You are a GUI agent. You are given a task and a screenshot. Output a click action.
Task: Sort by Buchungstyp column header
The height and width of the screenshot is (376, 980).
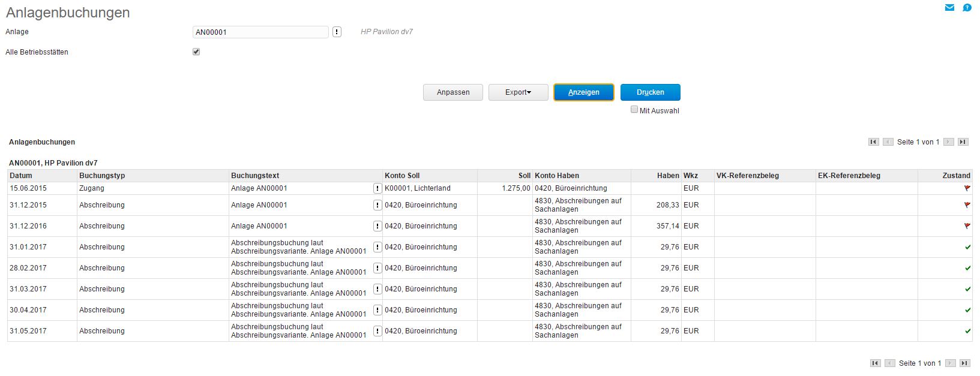pyautogui.click(x=102, y=176)
